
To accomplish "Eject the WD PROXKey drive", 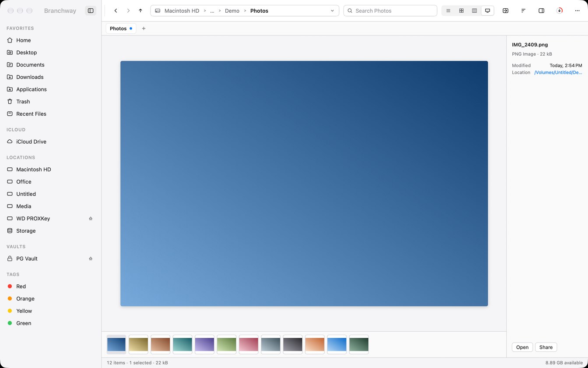I will click(91, 219).
